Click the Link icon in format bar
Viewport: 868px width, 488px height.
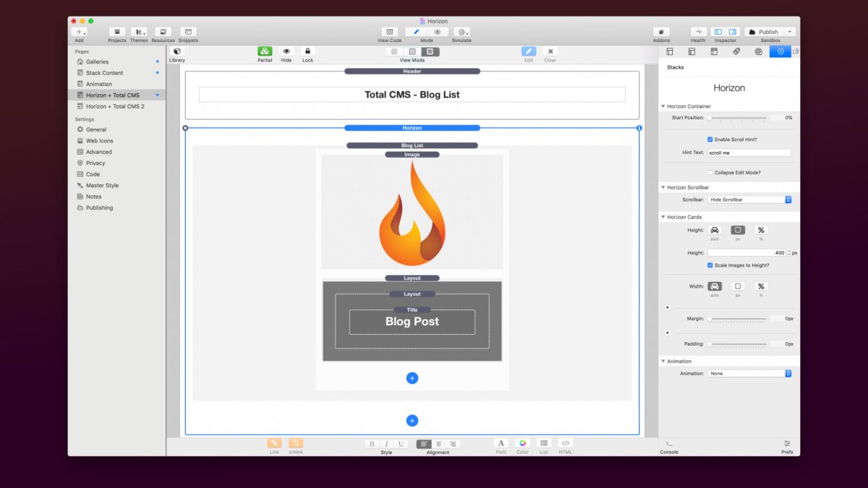pyautogui.click(x=274, y=443)
